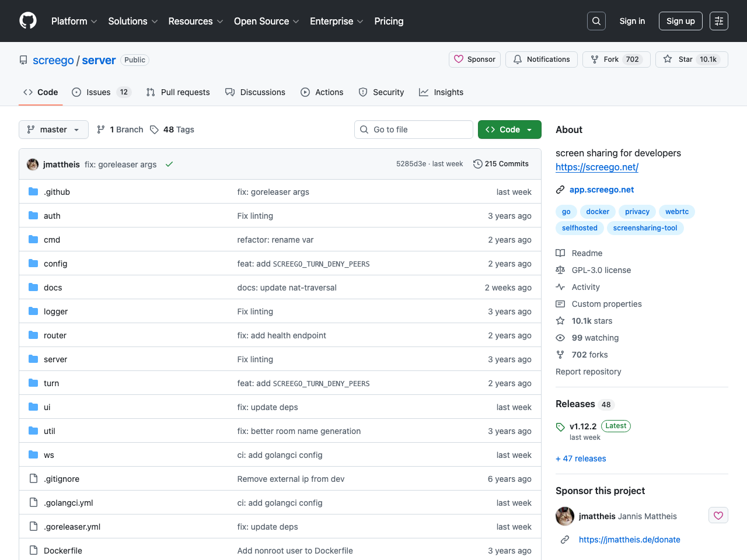The height and width of the screenshot is (560, 747).
Task: Open the app.screego.net link
Action: [601, 190]
